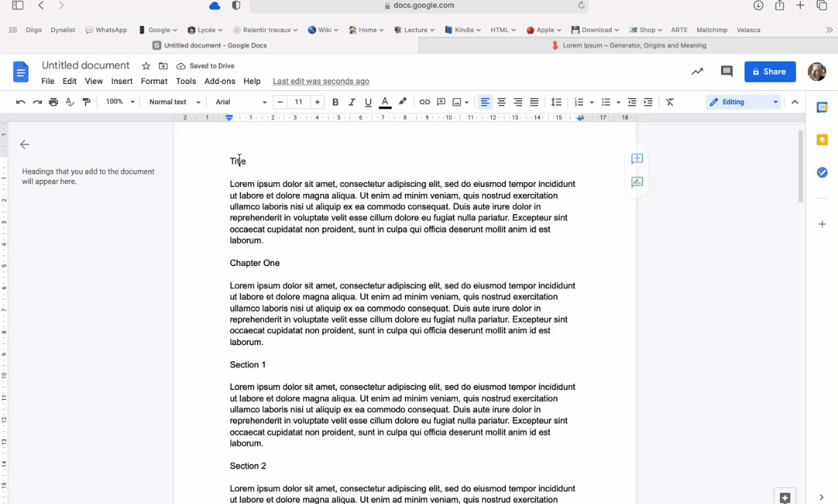Image resolution: width=838 pixels, height=504 pixels.
Task: Decrease paragraph indent
Action: [632, 102]
